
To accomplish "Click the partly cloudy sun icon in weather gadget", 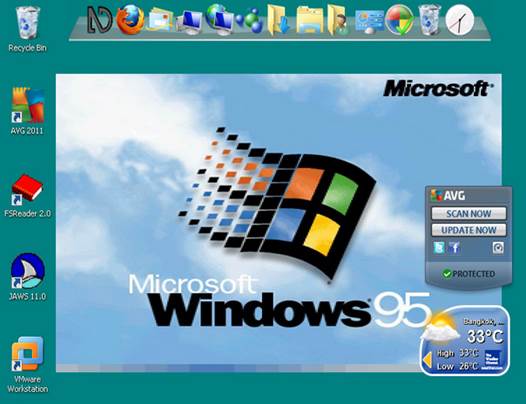I will [440, 329].
